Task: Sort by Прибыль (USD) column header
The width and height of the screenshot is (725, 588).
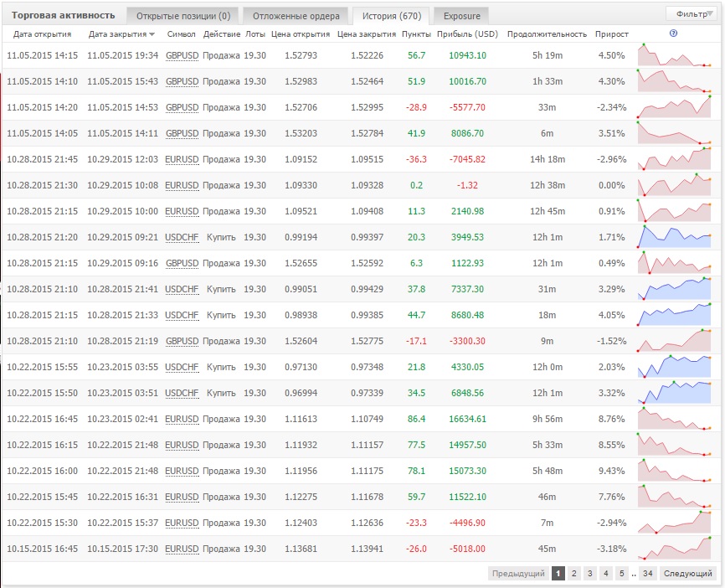Action: point(467,34)
